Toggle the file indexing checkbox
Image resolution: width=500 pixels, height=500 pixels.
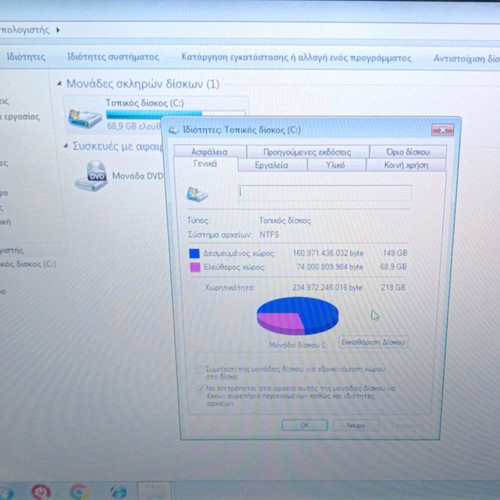tap(200, 389)
